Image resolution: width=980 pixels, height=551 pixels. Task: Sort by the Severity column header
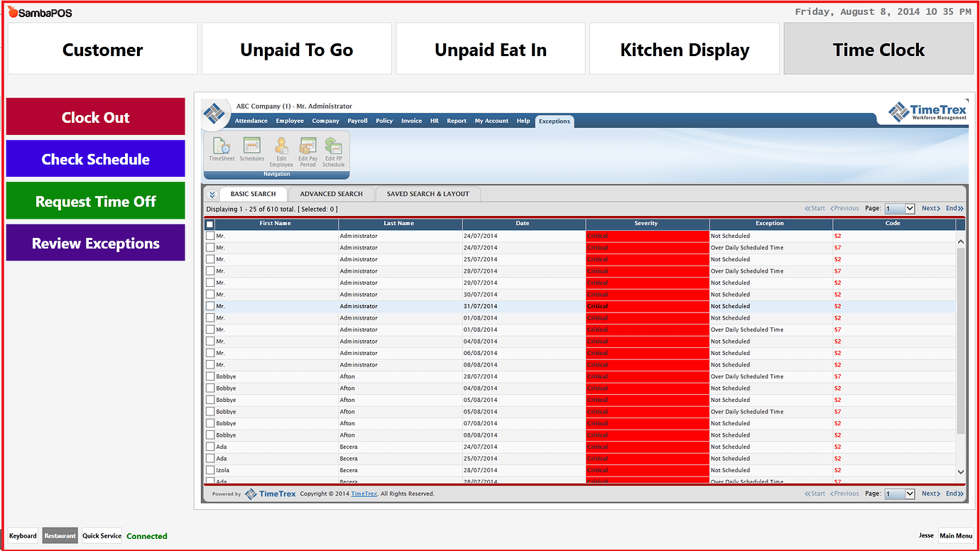click(x=647, y=224)
